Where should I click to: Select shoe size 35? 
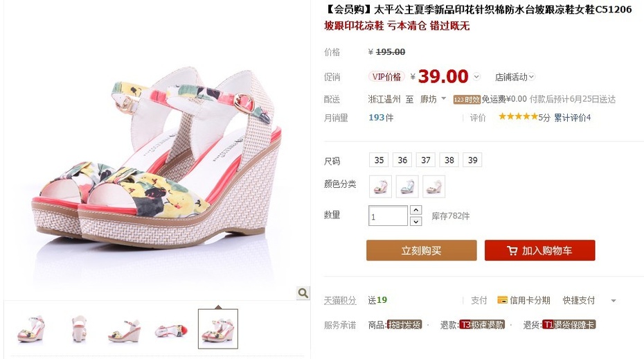379,160
